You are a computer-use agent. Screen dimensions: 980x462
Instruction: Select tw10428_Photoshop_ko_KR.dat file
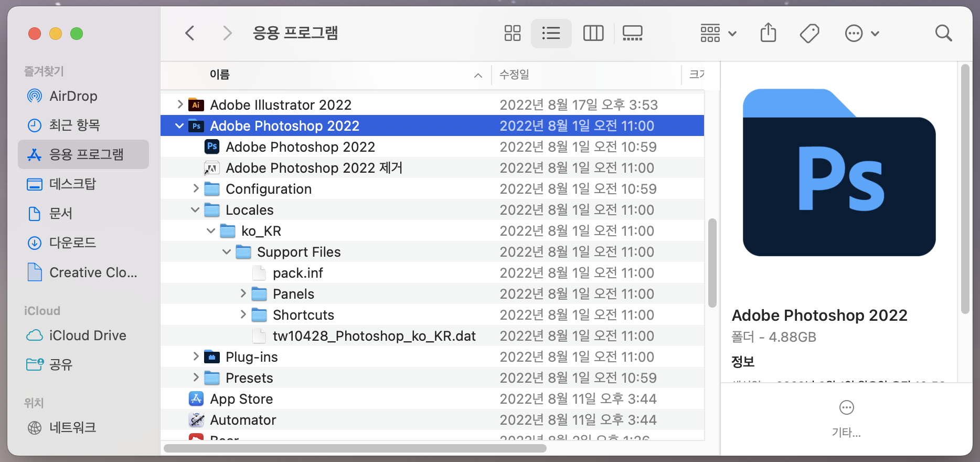pos(374,336)
